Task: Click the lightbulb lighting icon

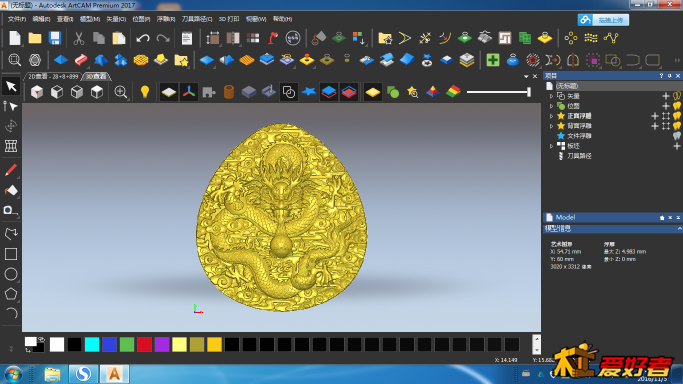Action: tap(145, 92)
